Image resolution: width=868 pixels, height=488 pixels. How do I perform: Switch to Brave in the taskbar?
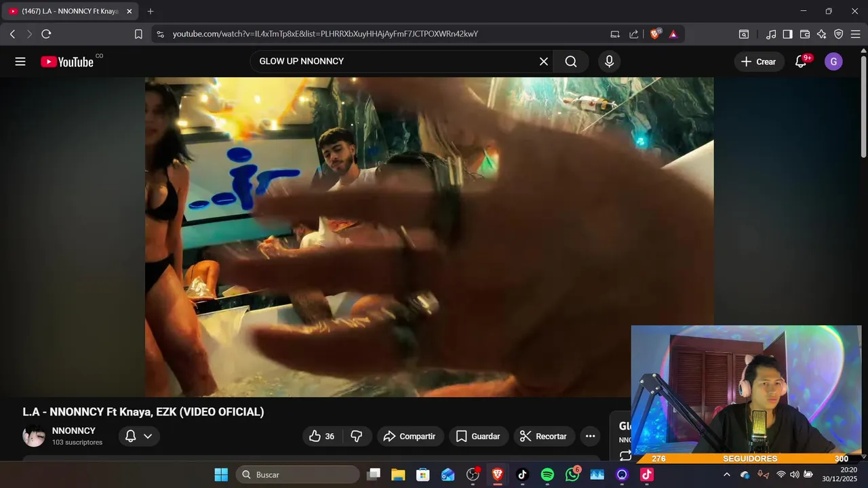click(x=498, y=474)
